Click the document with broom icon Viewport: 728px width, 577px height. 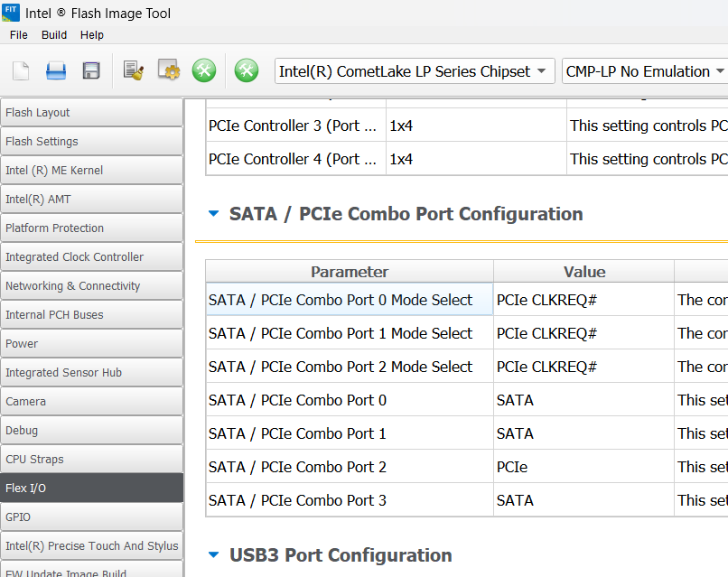click(134, 71)
